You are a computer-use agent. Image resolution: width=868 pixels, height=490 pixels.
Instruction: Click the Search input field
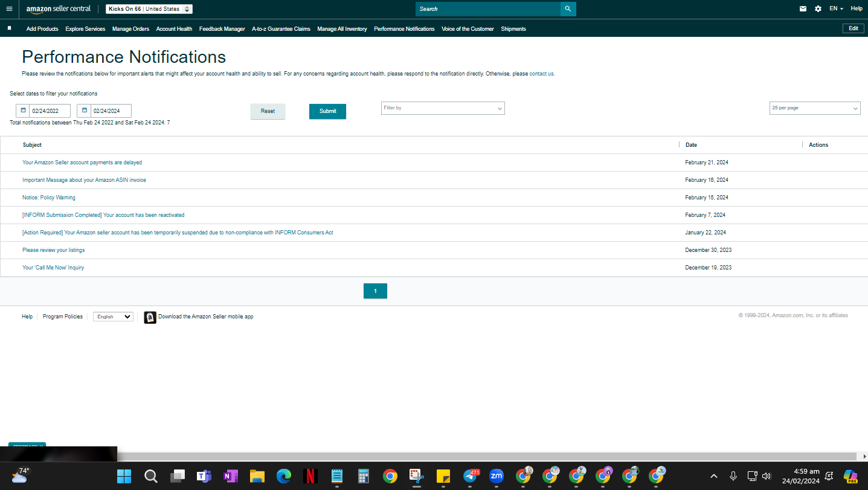(x=488, y=9)
